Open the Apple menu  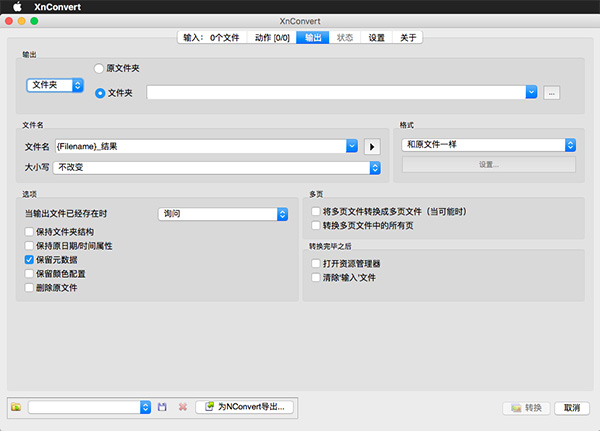click(17, 7)
